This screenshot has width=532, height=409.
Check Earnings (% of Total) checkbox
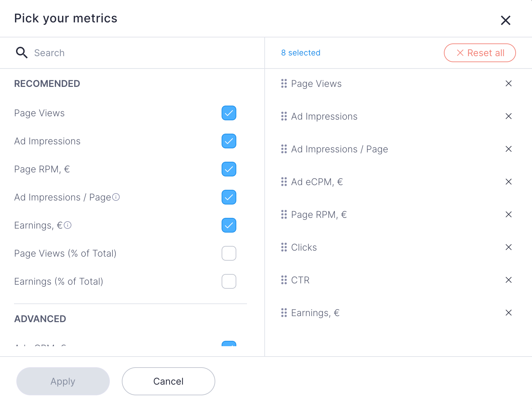coord(229,281)
